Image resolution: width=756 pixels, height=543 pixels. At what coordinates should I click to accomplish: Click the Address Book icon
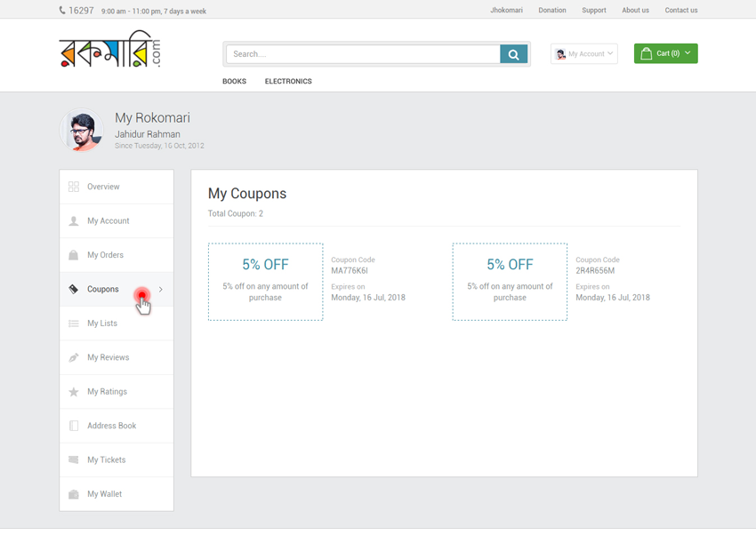74,426
